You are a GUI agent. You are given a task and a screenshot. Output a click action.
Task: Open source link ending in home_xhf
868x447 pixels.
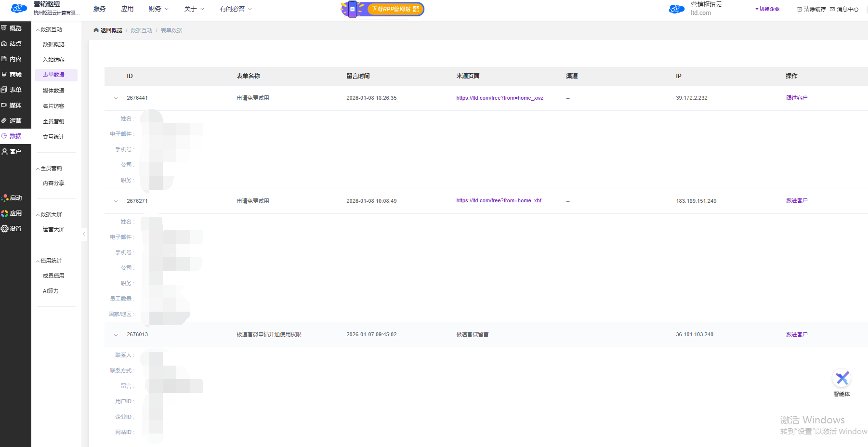(x=499, y=201)
